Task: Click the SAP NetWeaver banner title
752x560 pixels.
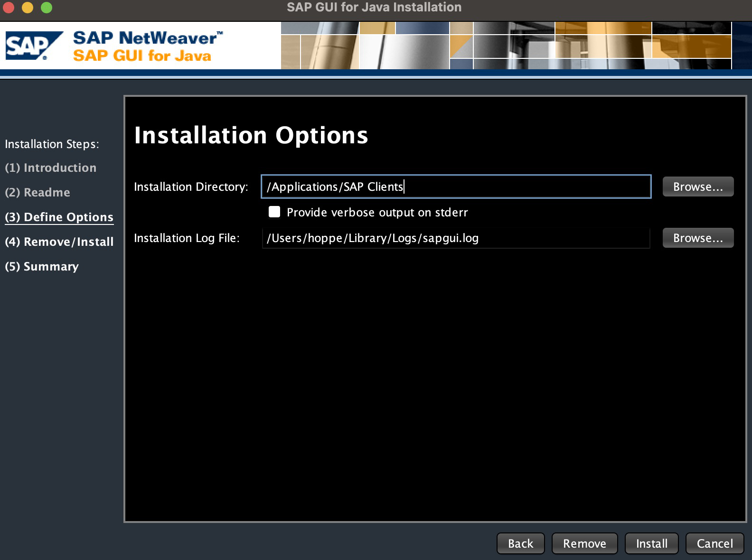Action: coord(148,38)
